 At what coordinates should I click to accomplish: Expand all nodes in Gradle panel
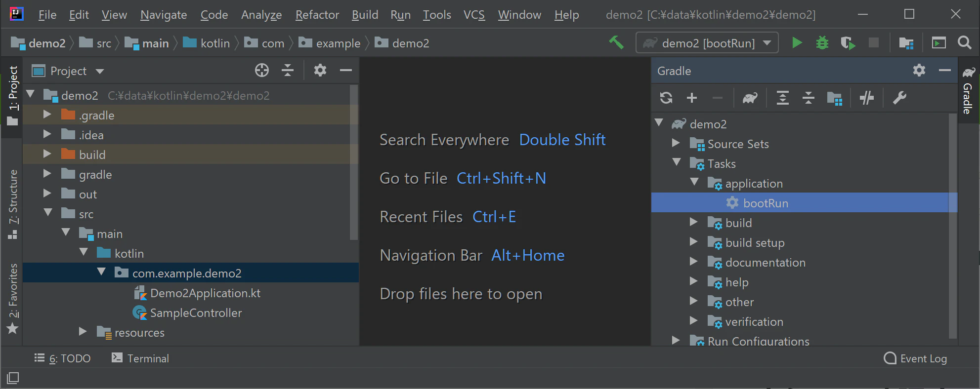pyautogui.click(x=783, y=98)
